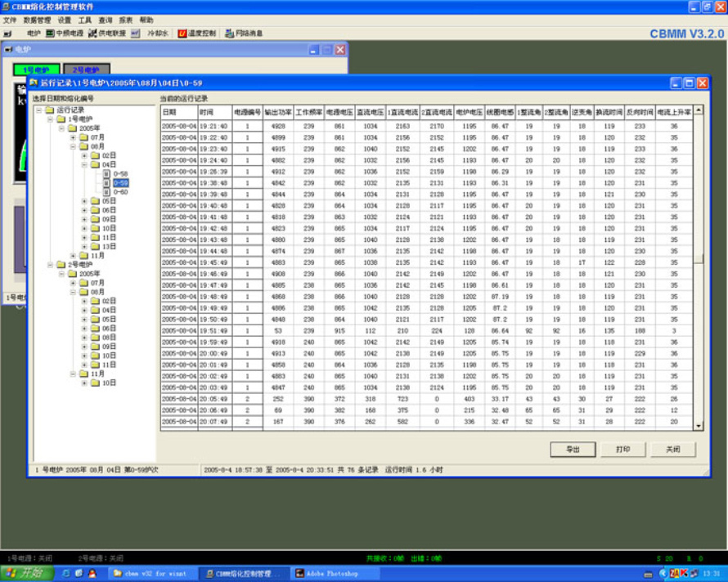Open the 中频电源 toolbar icon

[50, 34]
